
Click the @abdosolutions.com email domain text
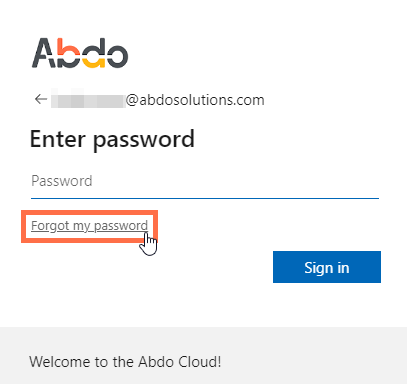point(195,100)
